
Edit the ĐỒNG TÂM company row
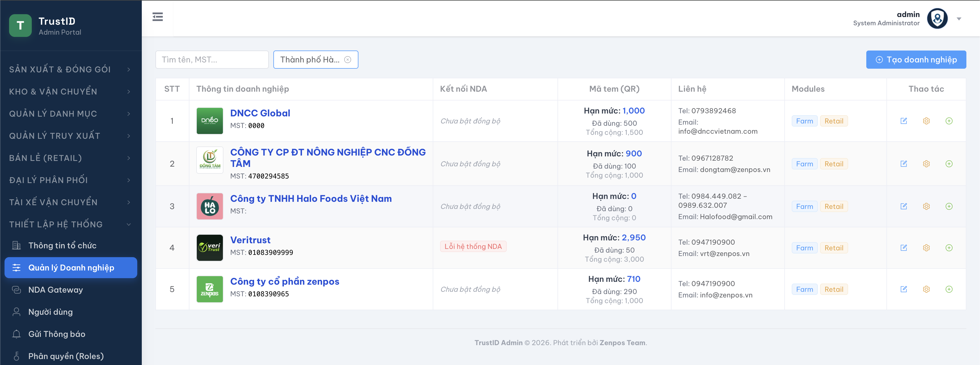coord(903,164)
